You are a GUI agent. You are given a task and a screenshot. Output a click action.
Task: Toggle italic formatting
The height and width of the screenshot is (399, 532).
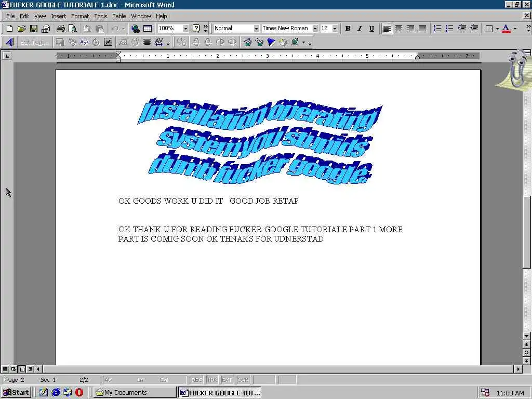click(360, 29)
